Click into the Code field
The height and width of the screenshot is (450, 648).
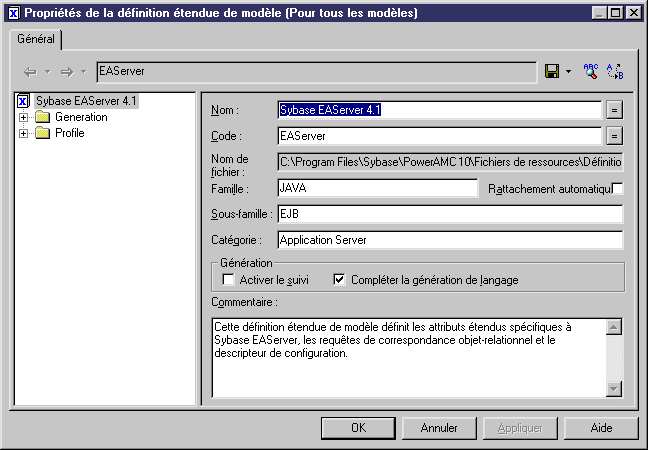pos(440,136)
